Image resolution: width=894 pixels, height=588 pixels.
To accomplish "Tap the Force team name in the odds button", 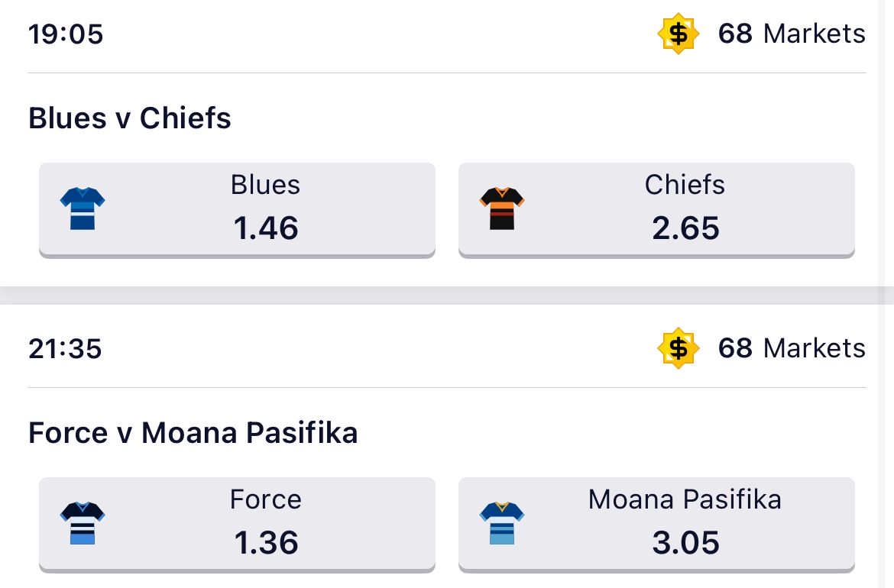I will coord(266,500).
